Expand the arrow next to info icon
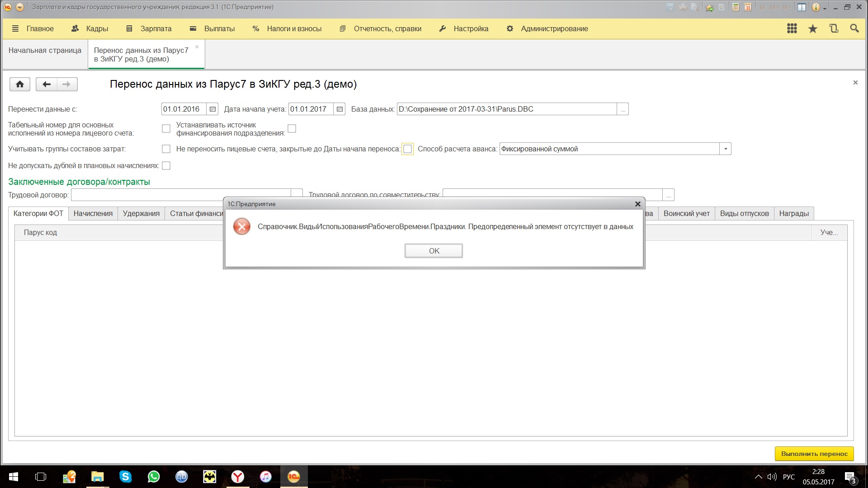 825,8
